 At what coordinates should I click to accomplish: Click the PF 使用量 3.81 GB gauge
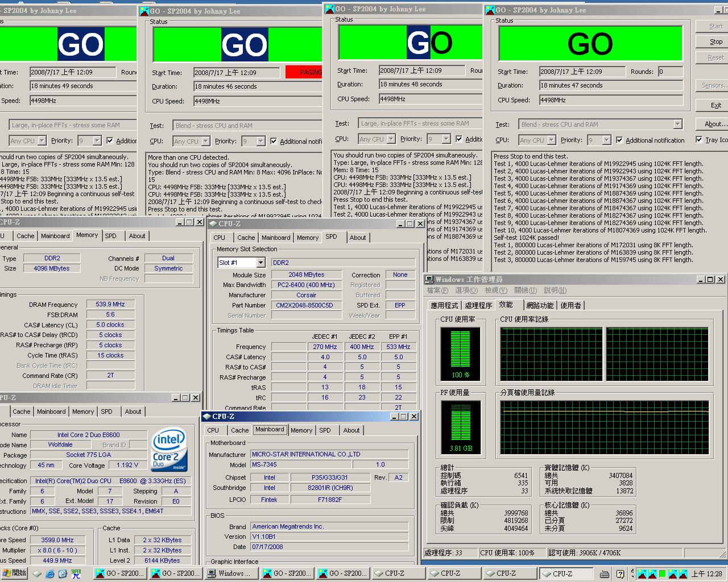coord(461,427)
